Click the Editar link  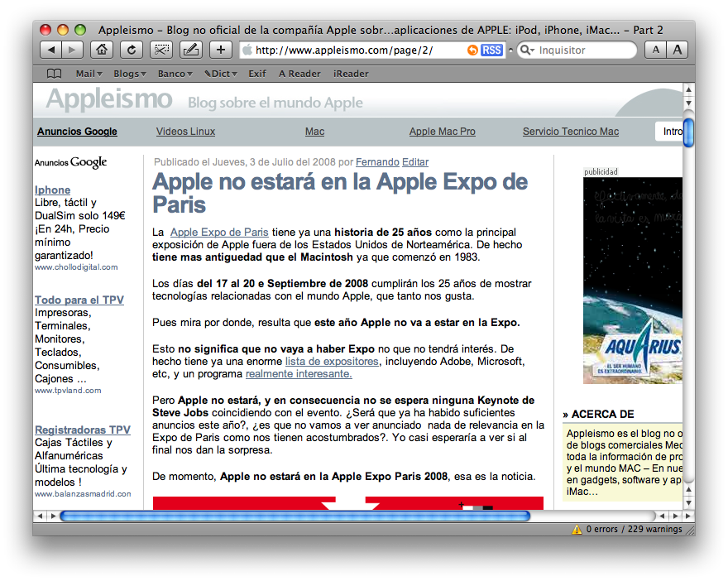415,162
